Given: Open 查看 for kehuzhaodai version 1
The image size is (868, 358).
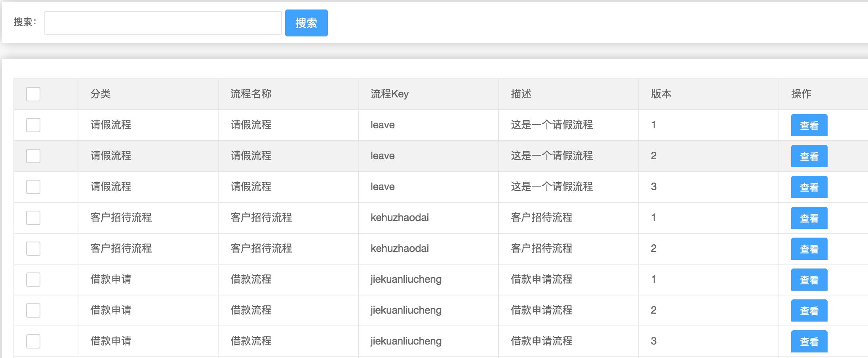Looking at the screenshot, I should coord(809,218).
